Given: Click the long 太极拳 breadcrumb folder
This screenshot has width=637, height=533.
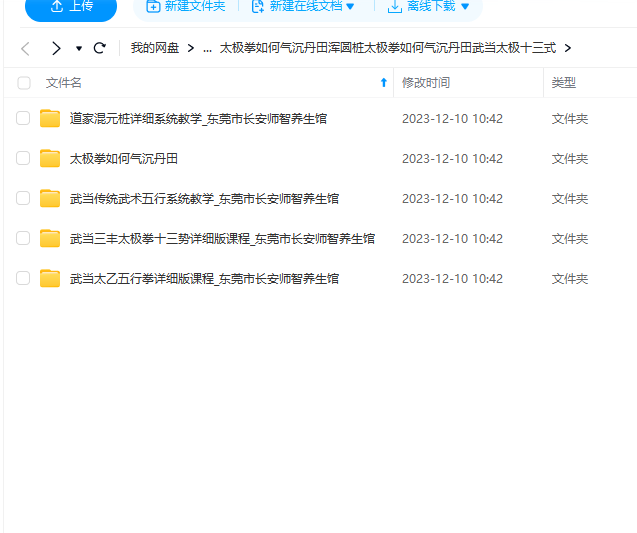Looking at the screenshot, I should [x=388, y=48].
